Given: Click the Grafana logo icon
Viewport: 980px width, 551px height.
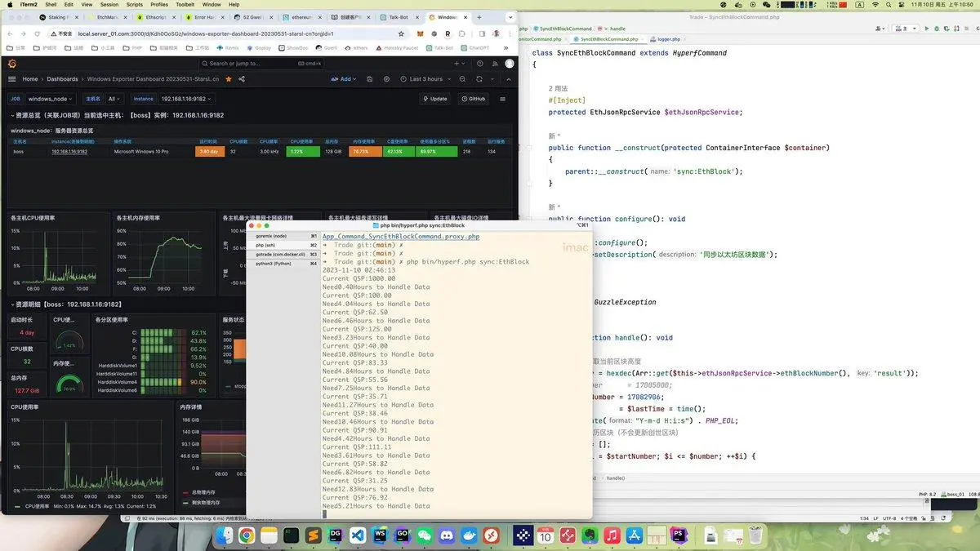Looking at the screenshot, I should click(12, 63).
